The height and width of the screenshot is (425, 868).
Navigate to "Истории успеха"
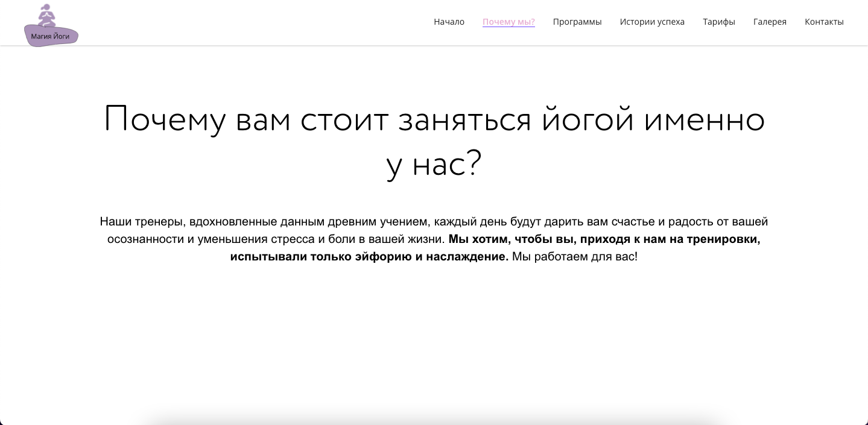coord(651,22)
